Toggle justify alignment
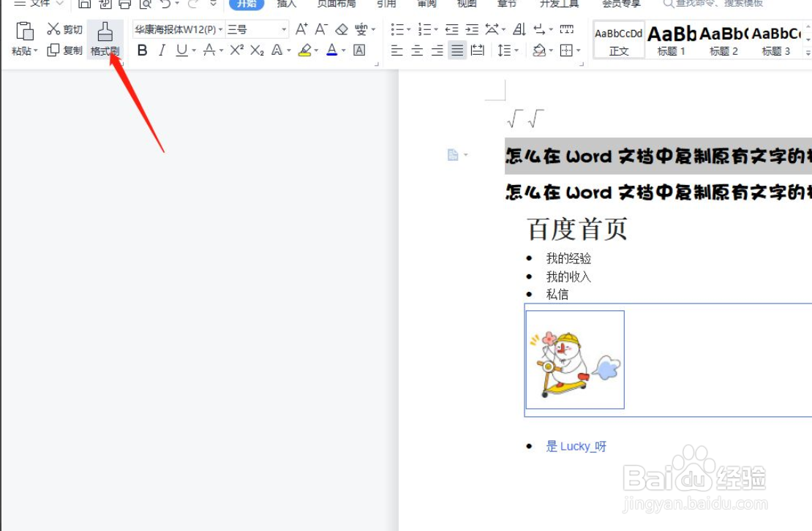The image size is (812, 531). (457, 50)
